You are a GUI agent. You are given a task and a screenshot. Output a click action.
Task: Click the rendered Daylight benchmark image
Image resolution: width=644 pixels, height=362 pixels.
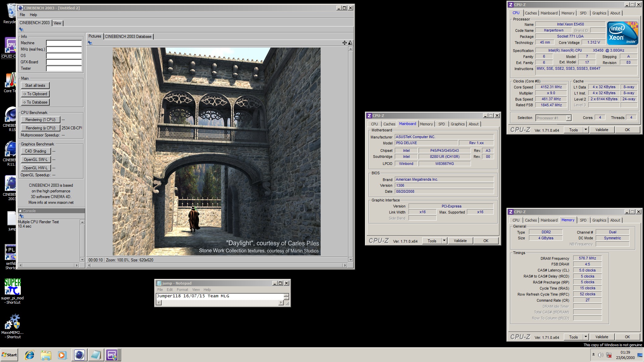(216, 152)
